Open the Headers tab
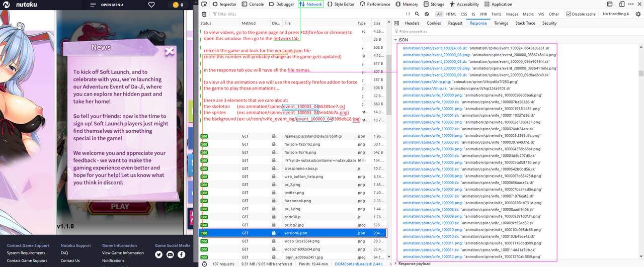This screenshot has height=267, width=644. [412, 23]
